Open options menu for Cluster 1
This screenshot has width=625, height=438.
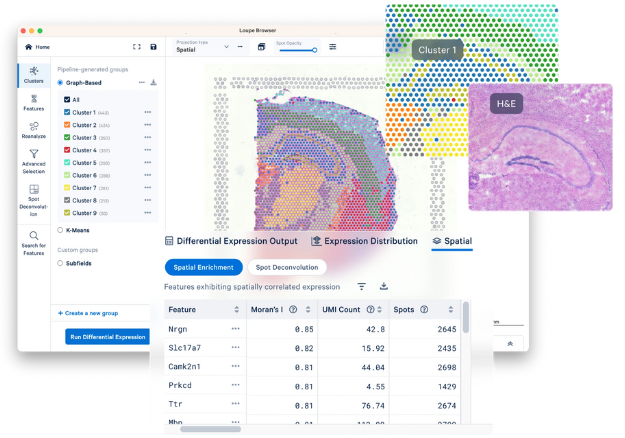(x=147, y=112)
